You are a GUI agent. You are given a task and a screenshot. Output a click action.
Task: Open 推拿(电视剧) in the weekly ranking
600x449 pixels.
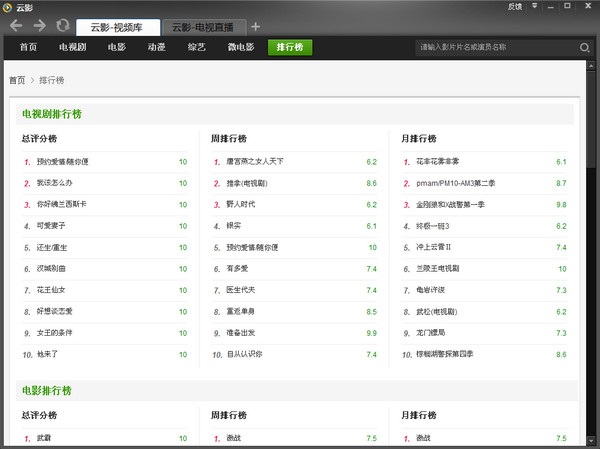pos(247,183)
